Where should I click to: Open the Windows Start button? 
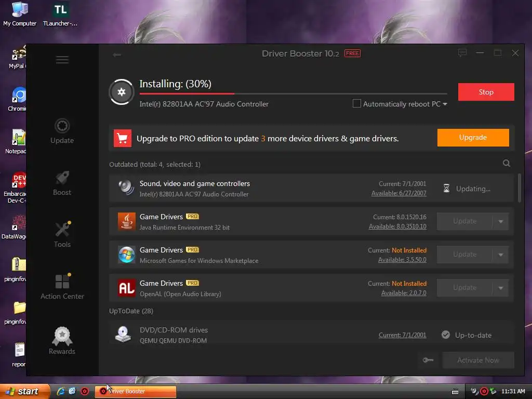[24, 391]
